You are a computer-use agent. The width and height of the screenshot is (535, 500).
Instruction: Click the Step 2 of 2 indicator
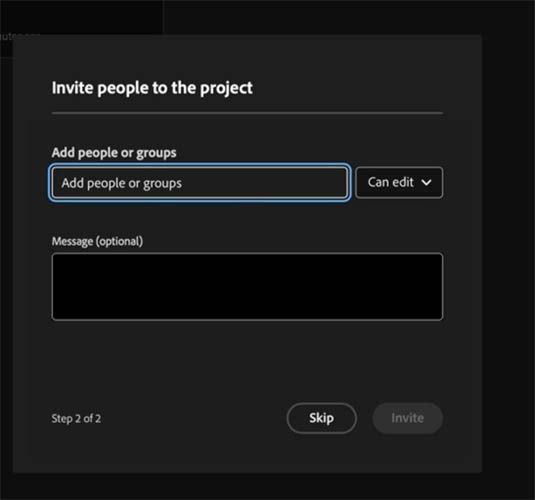tap(76, 418)
